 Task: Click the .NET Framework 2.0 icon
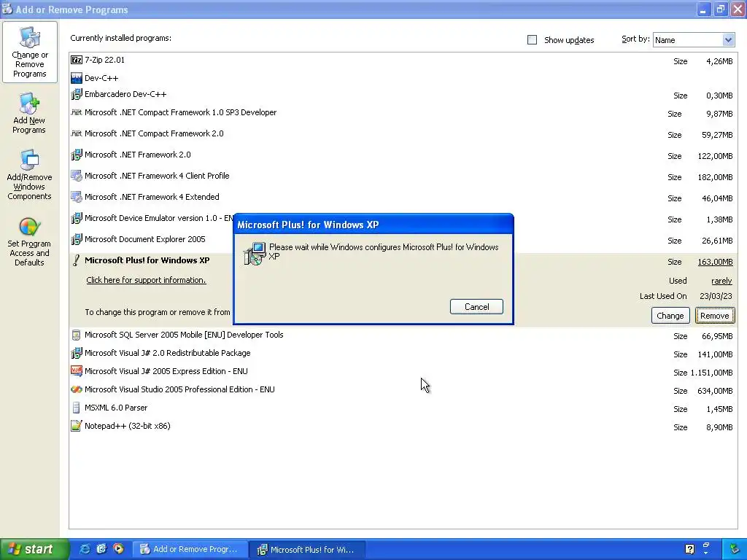pos(76,155)
